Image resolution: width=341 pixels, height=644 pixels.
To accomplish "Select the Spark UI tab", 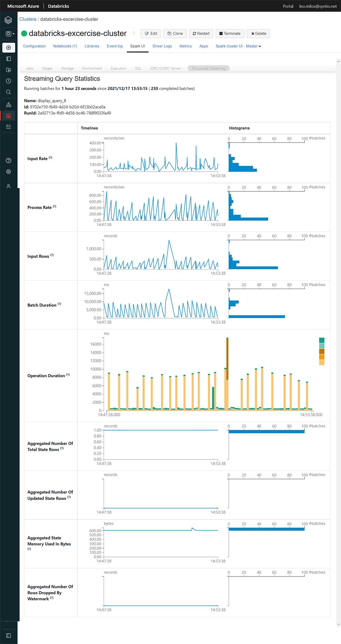I will [137, 46].
